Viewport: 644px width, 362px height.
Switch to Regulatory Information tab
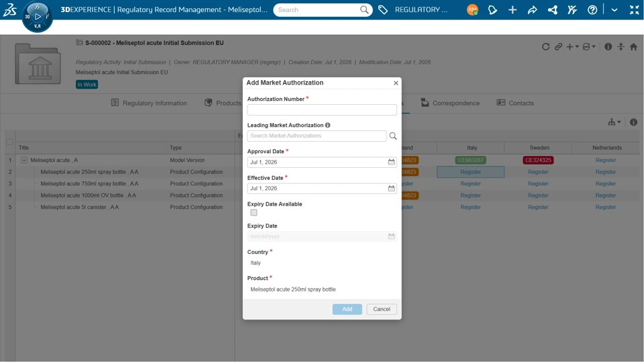click(x=149, y=103)
